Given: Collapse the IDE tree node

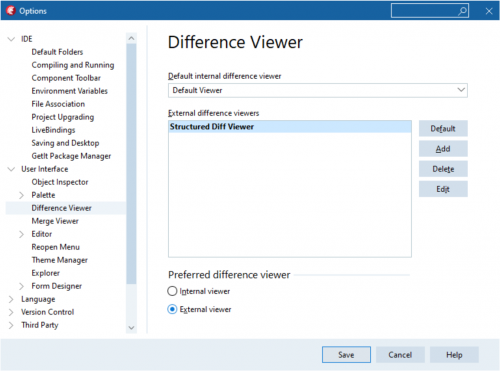Looking at the screenshot, I should [x=11, y=39].
